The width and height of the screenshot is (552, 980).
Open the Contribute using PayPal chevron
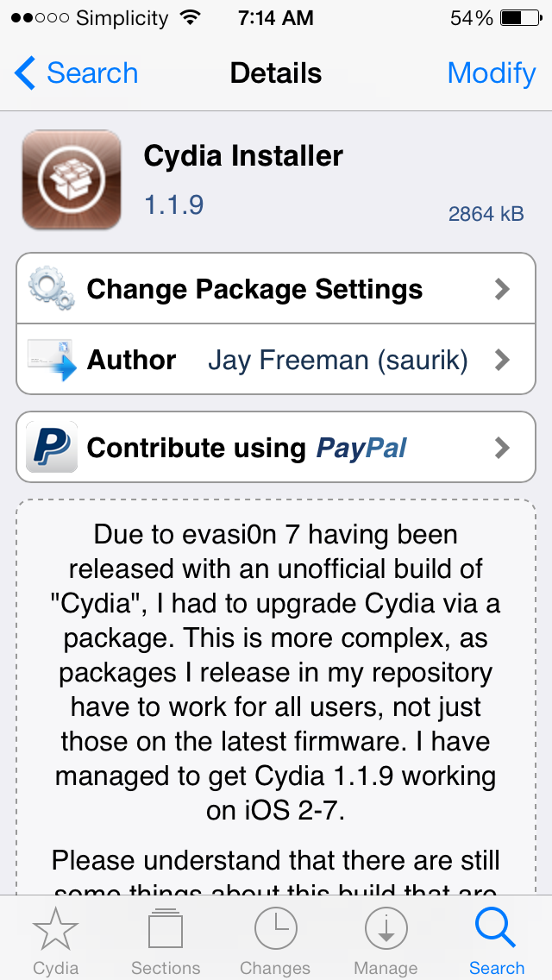pos(502,448)
